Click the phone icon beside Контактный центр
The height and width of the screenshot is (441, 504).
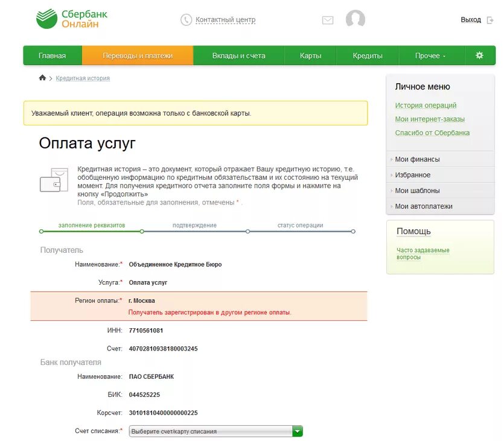(x=186, y=19)
